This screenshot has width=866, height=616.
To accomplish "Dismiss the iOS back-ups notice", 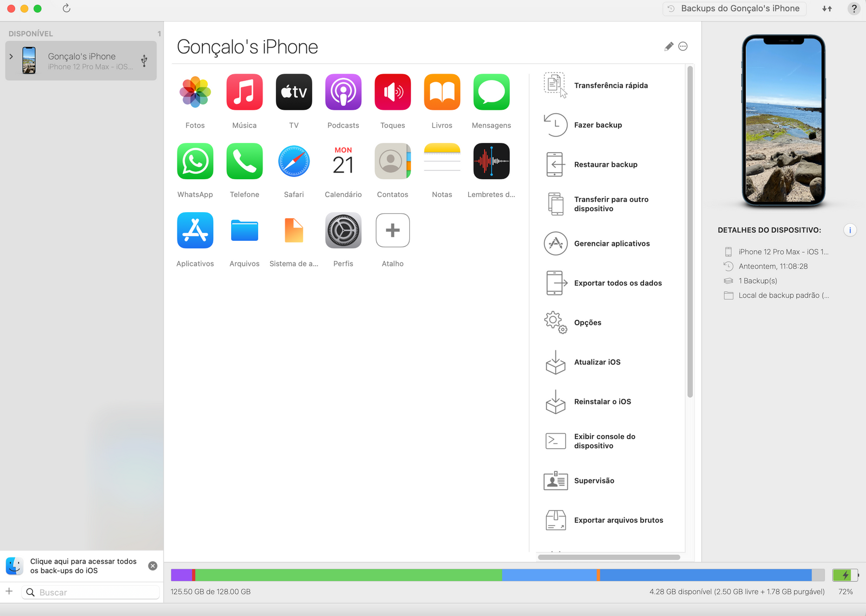I will (x=153, y=566).
